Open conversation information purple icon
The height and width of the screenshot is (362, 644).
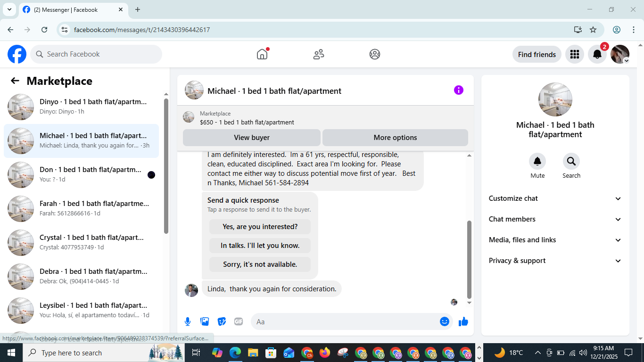(x=459, y=90)
